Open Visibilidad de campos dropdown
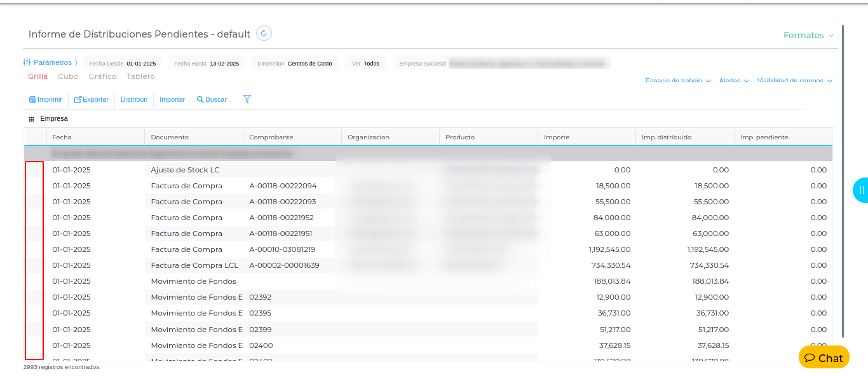868x376 pixels. pyautogui.click(x=794, y=81)
